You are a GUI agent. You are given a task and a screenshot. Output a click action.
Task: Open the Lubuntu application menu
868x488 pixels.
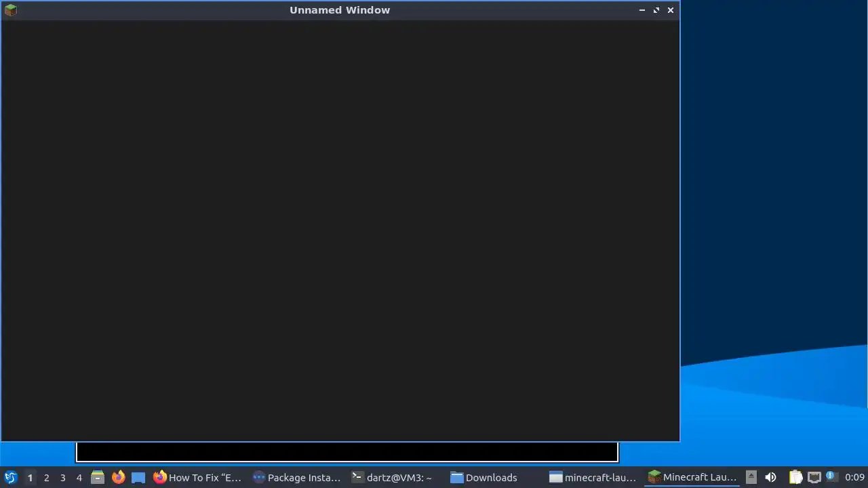[x=10, y=478]
